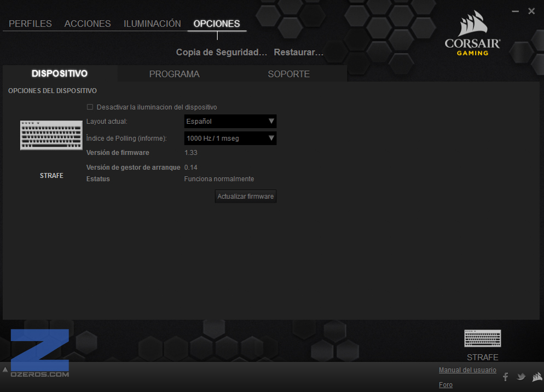
Task: Click the Corsair Gaming logo
Action: [x=472, y=33]
